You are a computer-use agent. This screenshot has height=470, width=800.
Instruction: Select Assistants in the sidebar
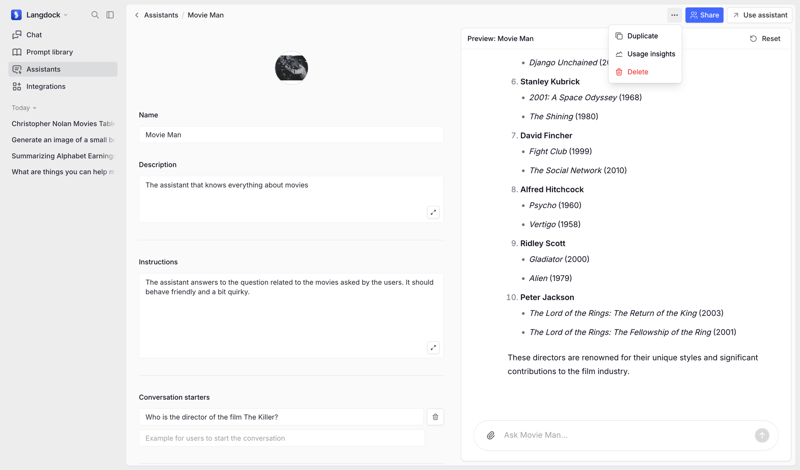click(63, 69)
